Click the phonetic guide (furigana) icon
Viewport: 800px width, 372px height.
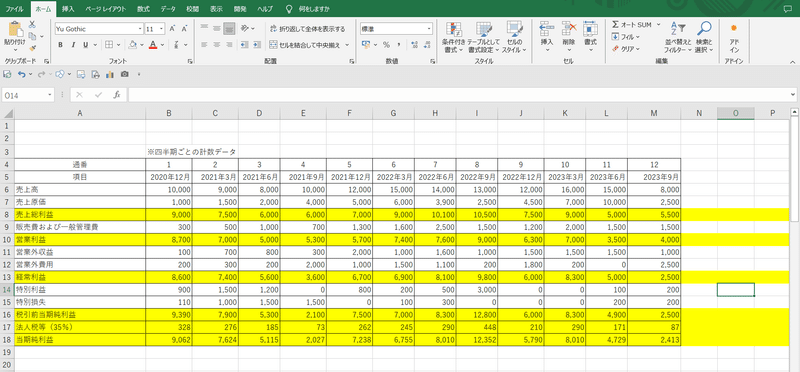point(177,45)
